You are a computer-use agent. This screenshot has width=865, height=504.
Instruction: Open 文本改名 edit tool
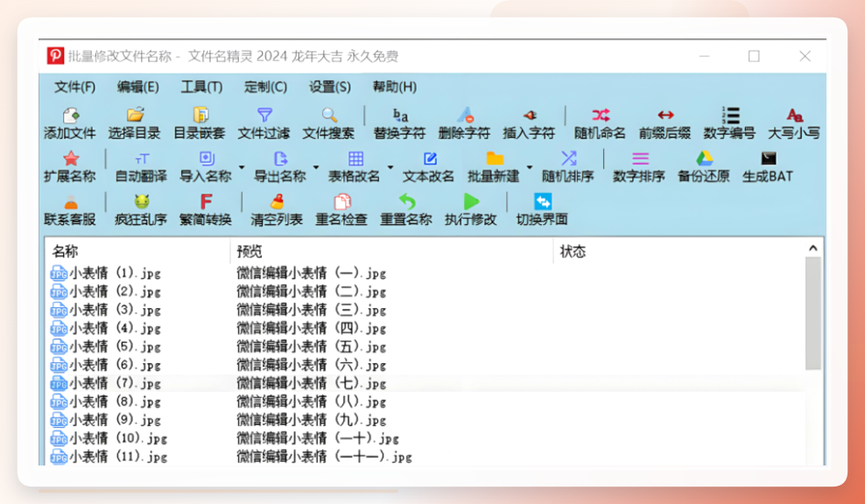428,166
